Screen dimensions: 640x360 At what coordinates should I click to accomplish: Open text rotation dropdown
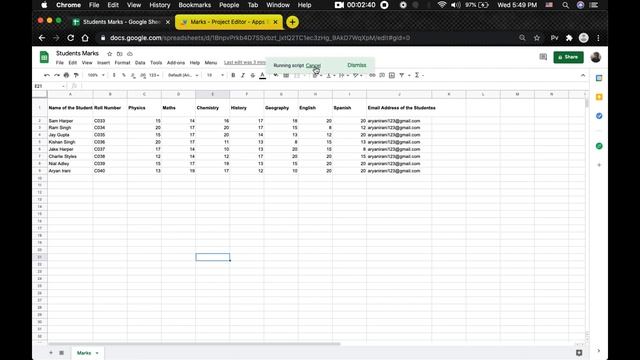[x=357, y=75]
